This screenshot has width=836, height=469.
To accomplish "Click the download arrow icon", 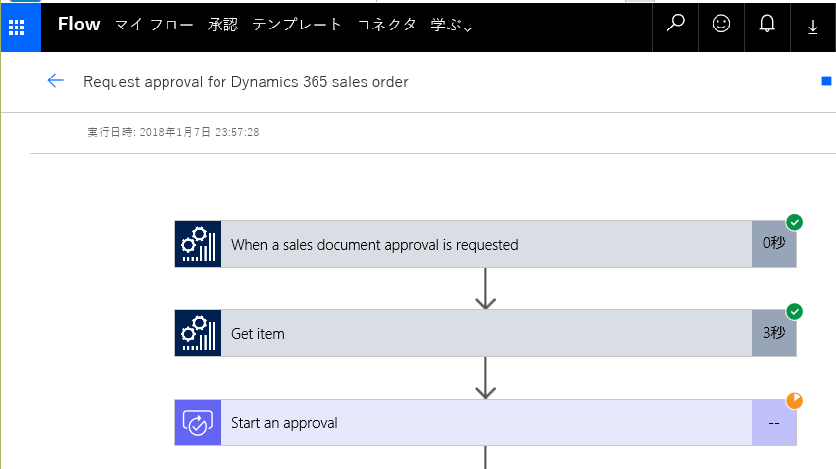I will click(x=813, y=27).
